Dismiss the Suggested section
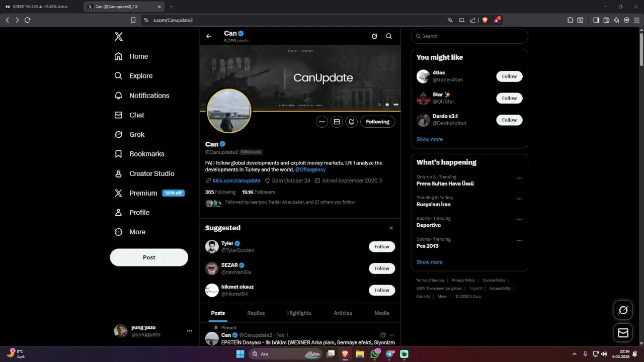The height and width of the screenshot is (362, 644). (x=391, y=228)
